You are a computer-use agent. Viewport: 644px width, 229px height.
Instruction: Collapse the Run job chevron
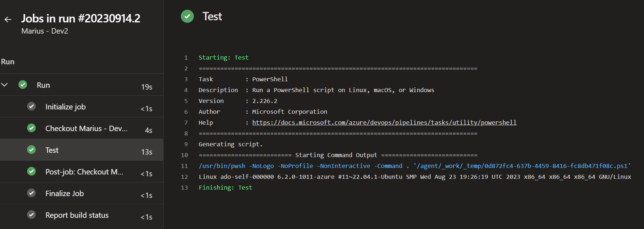tap(5, 85)
